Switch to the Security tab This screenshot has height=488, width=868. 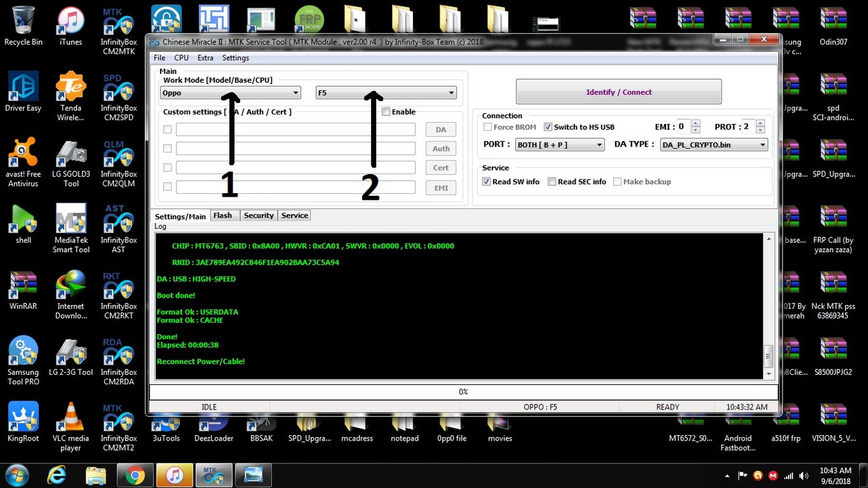click(259, 216)
